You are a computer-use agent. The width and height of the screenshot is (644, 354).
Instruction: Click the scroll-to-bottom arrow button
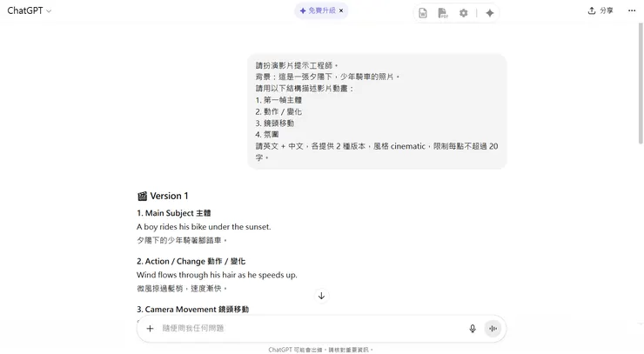[x=322, y=296]
